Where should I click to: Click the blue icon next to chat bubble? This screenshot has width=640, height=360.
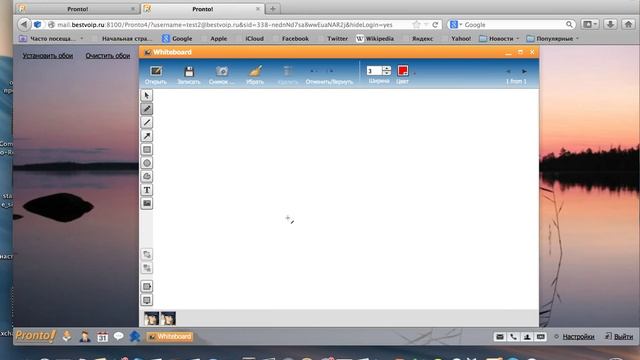(x=135, y=336)
